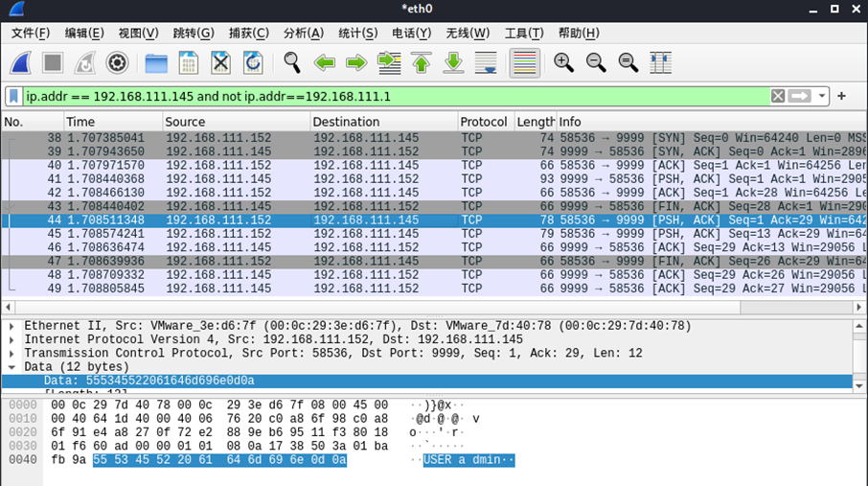Find a packet with the magnifier icon
The width and height of the screenshot is (868, 486).
coord(292,62)
